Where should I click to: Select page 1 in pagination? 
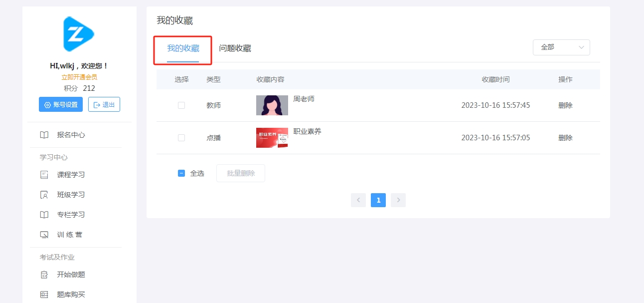[378, 200]
